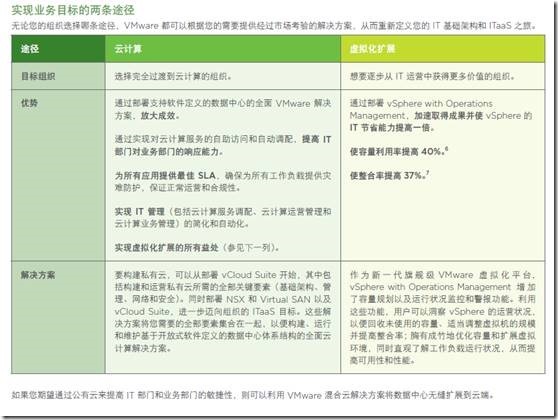Viewport: 558px width, 420px height.
Task: Click the paragraph mentioning 最佳 SLA
Action: tap(223, 182)
